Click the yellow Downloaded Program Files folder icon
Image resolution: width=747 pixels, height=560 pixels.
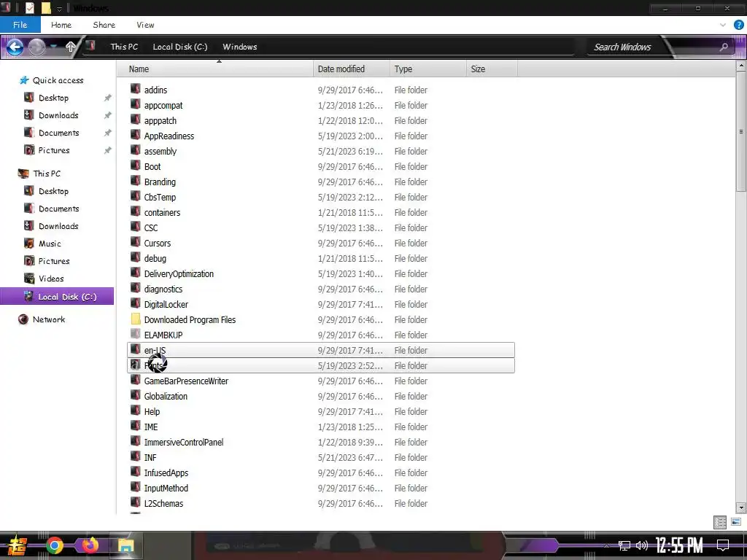(x=135, y=319)
